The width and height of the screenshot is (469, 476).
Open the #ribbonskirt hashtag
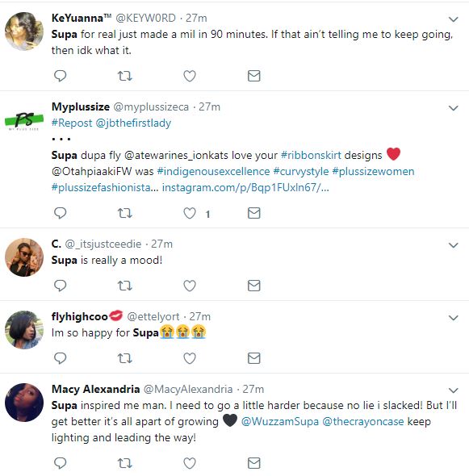pos(311,156)
